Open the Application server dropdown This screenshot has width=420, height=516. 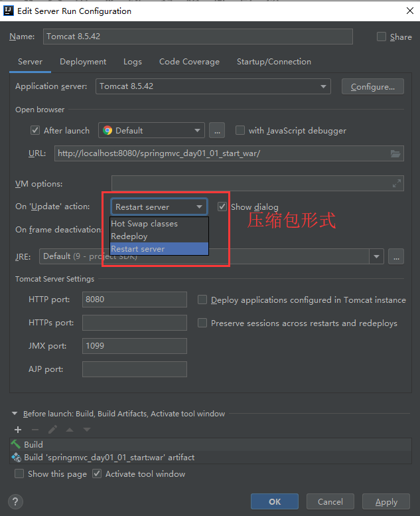pos(213,86)
